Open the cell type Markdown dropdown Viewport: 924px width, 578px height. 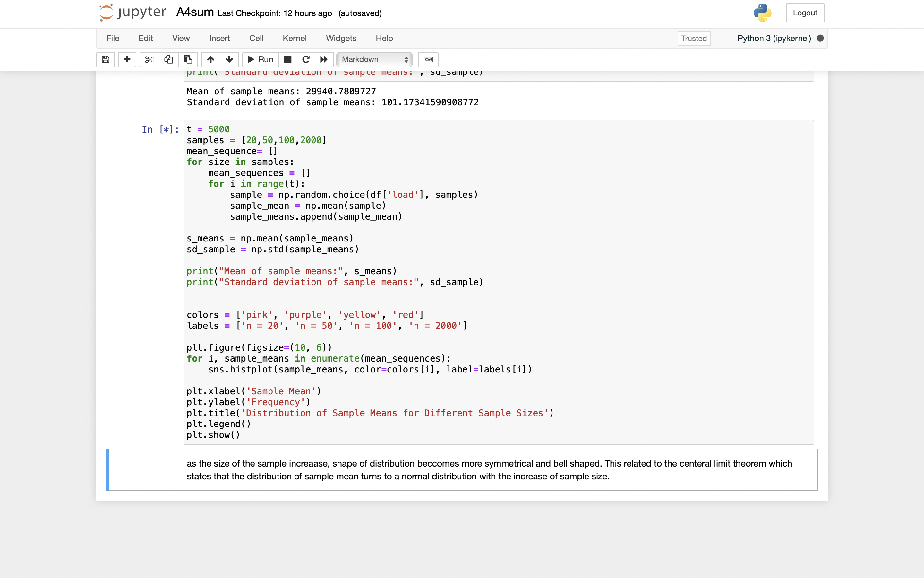(x=374, y=59)
